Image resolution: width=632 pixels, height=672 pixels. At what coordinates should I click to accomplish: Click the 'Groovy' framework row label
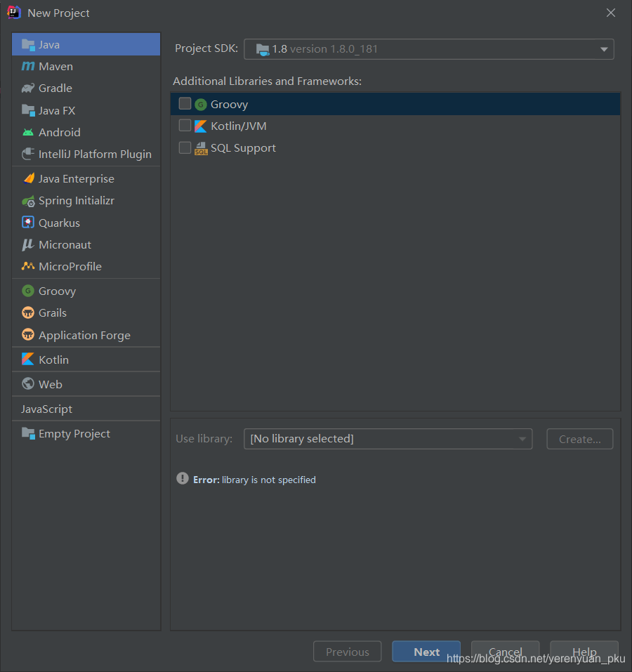(229, 104)
